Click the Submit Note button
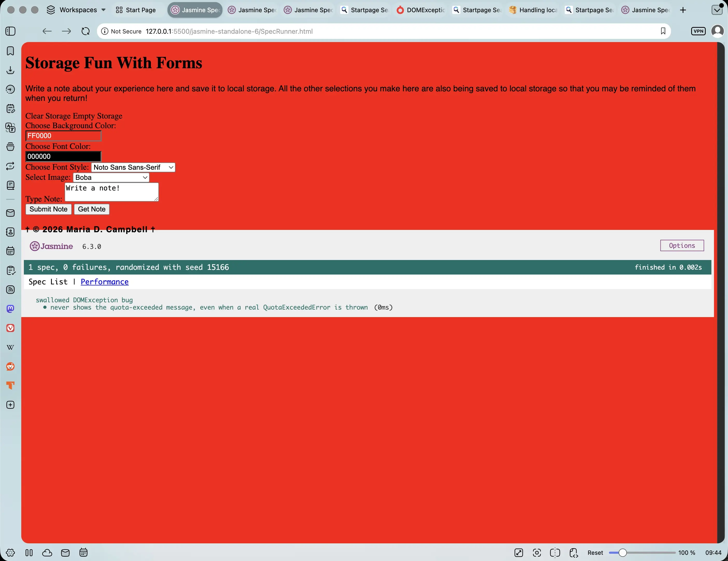 pos(48,209)
